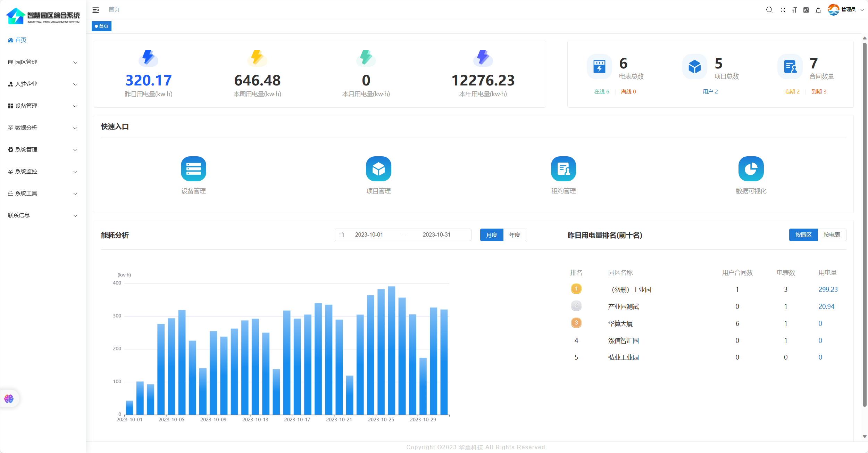Click the calendar icon in date range picker
868x453 pixels.
341,235
